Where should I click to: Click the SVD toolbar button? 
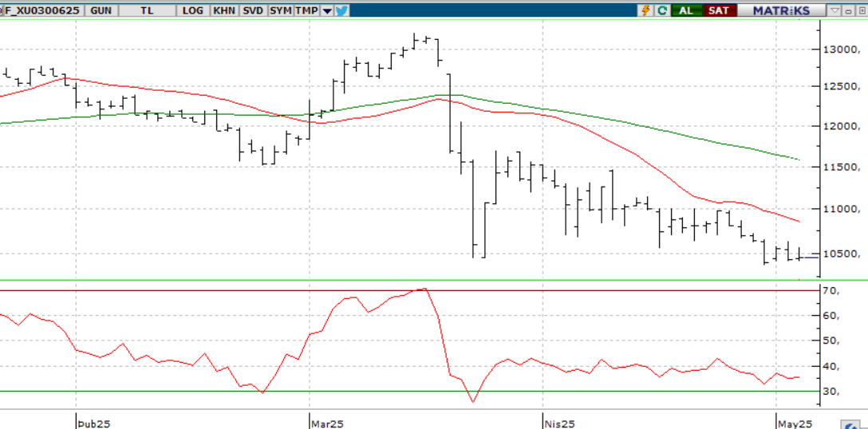click(253, 10)
